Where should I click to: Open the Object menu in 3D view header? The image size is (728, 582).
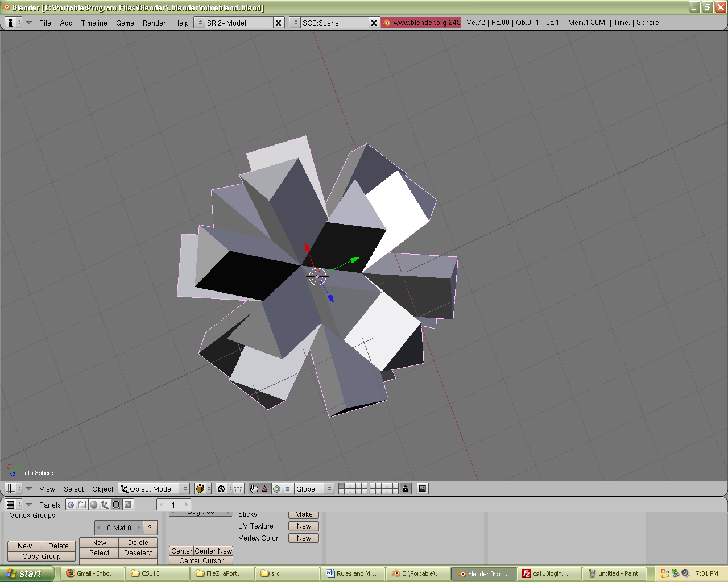click(102, 489)
